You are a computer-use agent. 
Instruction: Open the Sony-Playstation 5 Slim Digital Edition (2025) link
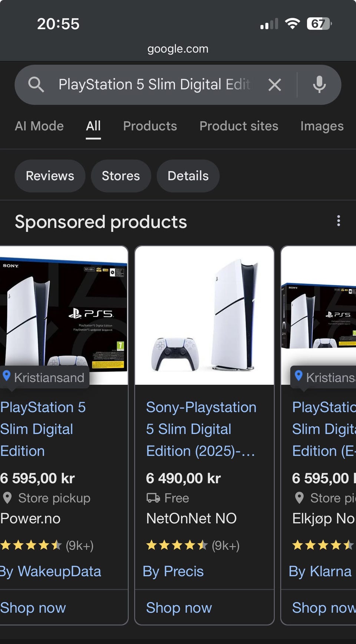point(201,429)
